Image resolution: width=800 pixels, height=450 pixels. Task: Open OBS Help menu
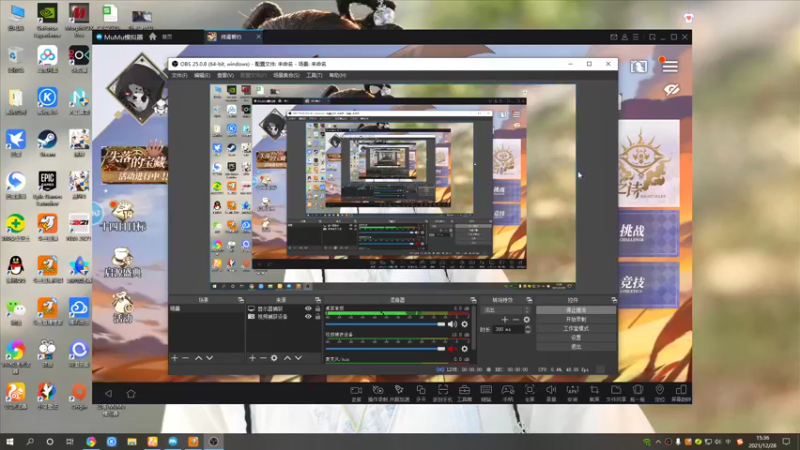point(337,76)
